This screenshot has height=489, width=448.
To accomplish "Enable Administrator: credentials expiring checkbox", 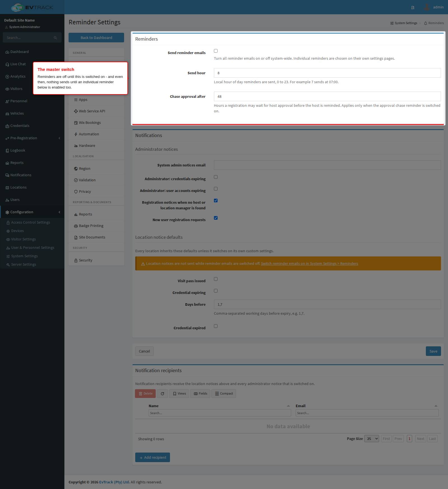I will (x=216, y=177).
